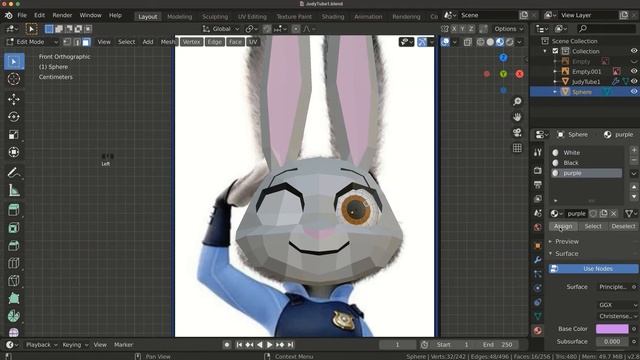Click the Select material button
640x360 pixels.
593,226
